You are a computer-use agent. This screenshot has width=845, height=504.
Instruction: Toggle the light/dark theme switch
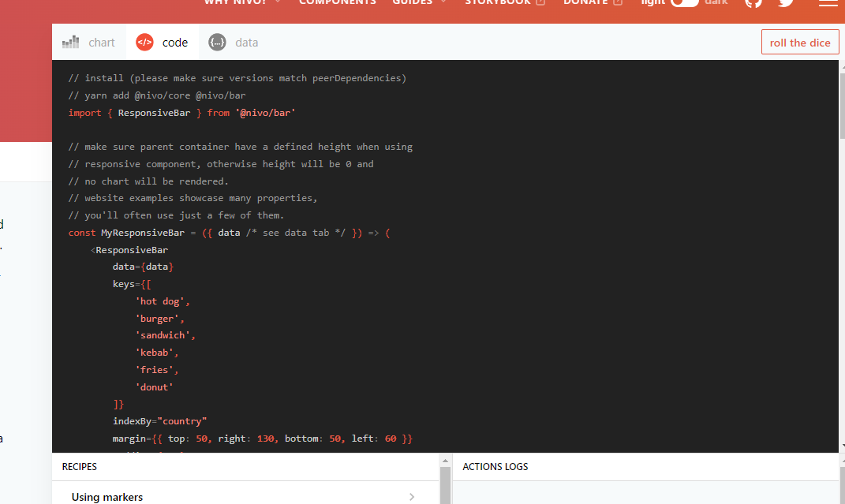684,2
